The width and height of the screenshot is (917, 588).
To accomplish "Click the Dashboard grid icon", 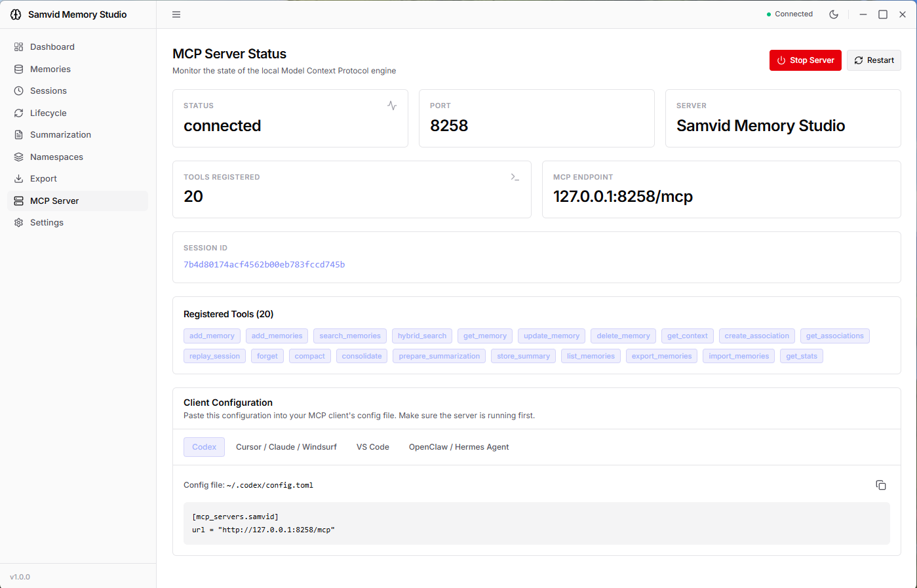I will point(18,47).
